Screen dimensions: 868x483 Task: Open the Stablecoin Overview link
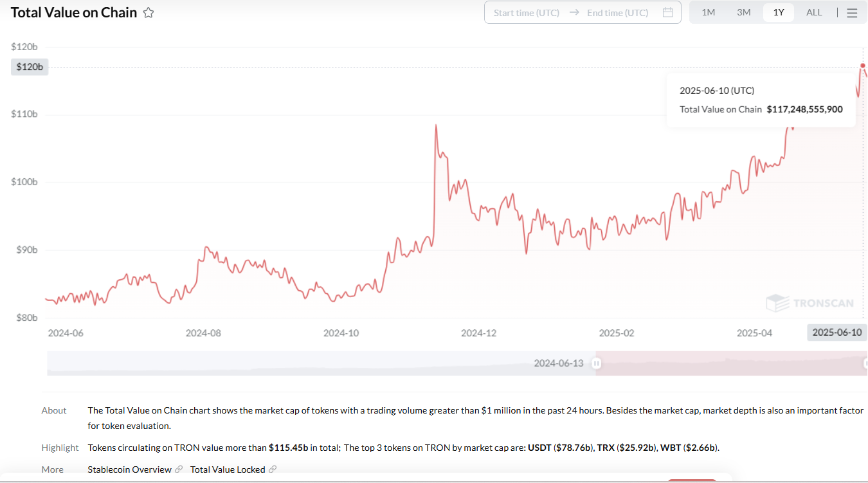(129, 469)
